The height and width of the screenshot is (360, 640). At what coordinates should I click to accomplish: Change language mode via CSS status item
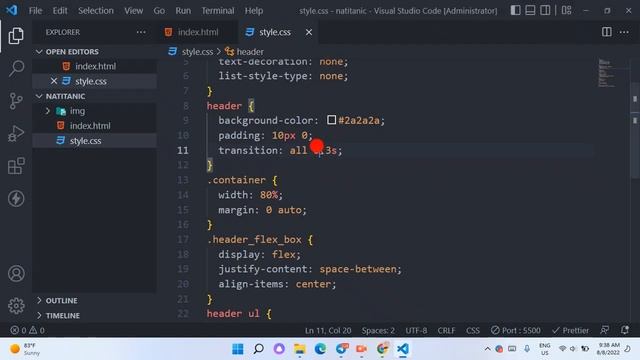[x=473, y=330]
